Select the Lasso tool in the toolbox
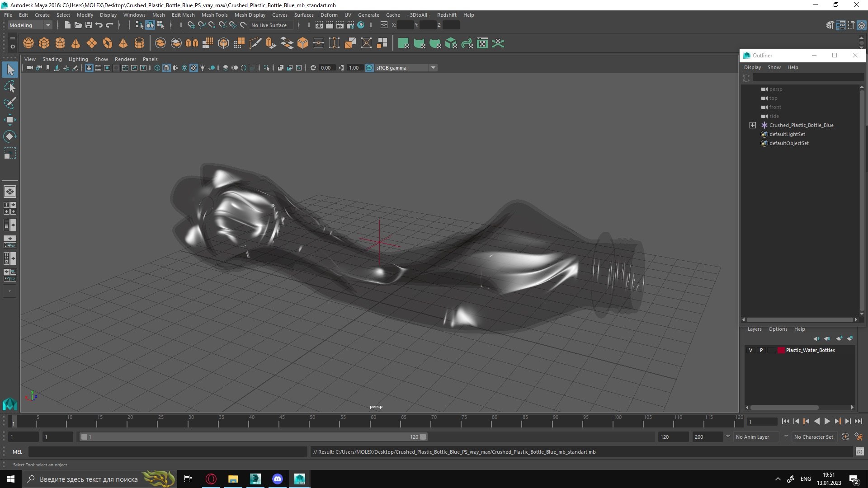Screen dimensions: 868x488 [9, 86]
